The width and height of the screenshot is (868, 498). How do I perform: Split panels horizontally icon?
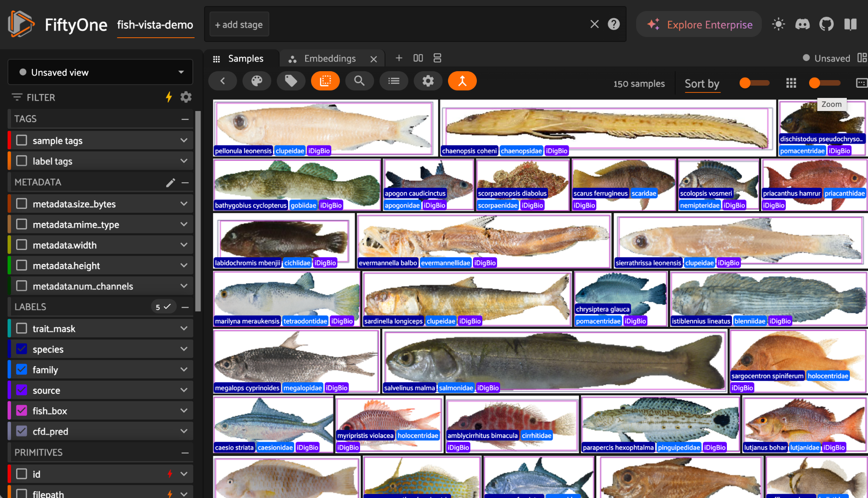pyautogui.click(x=418, y=58)
